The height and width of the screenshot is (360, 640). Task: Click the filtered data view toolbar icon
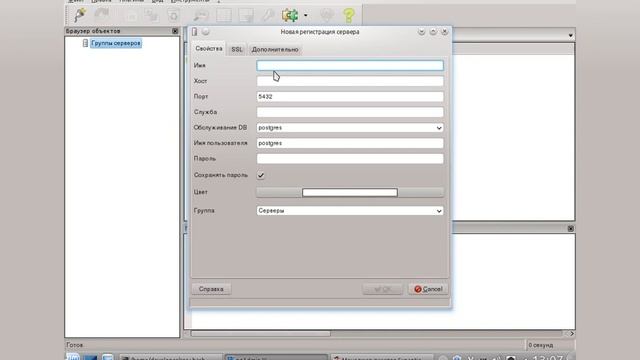pyautogui.click(x=246, y=16)
